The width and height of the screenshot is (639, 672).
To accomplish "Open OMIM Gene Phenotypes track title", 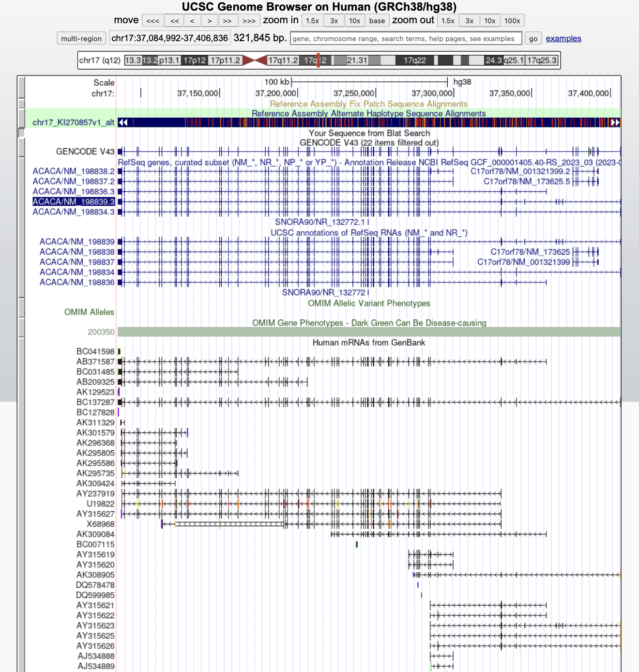I will [369, 323].
